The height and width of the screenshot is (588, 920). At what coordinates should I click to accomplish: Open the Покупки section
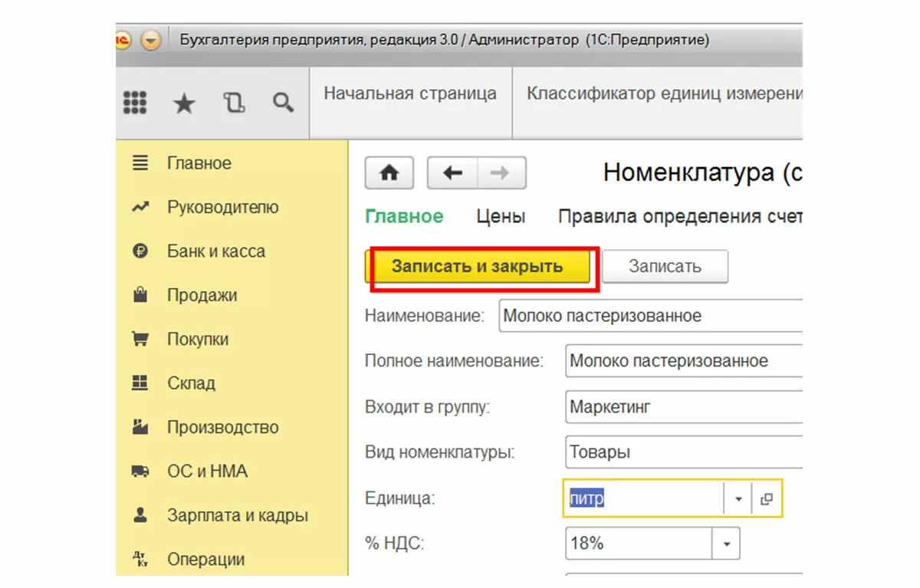(198, 340)
